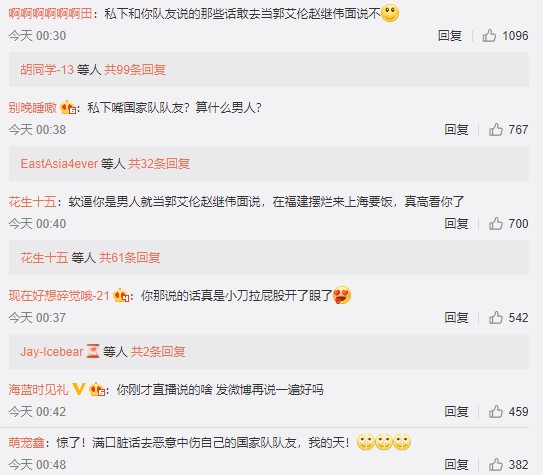Click the member badge beside 别晚睡嗷
543x475 pixels.
tap(68, 107)
